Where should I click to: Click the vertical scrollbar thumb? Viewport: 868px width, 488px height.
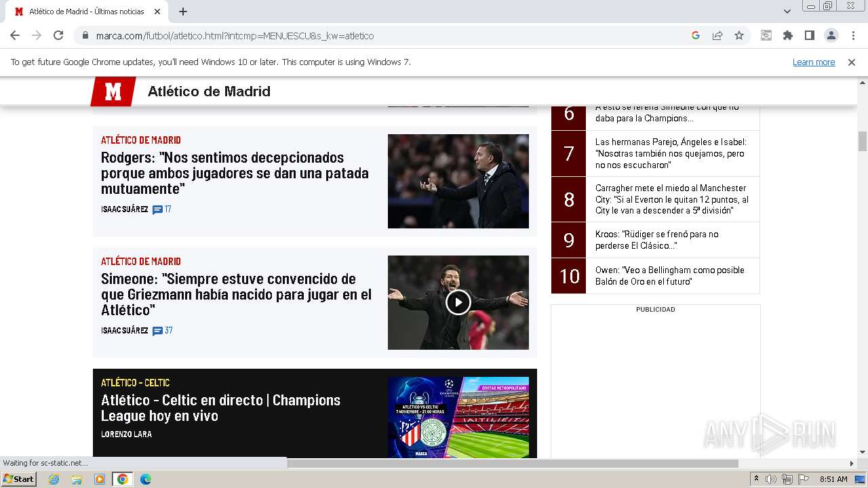click(x=863, y=141)
